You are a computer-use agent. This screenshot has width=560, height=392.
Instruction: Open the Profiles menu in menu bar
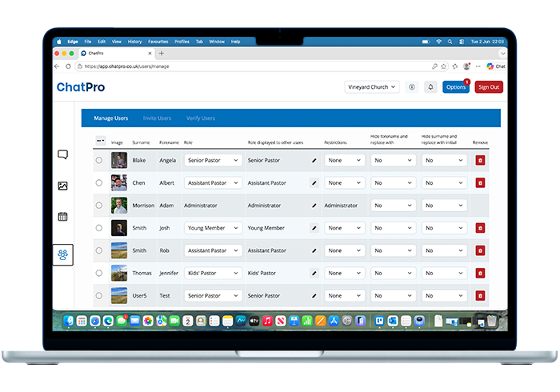[182, 42]
